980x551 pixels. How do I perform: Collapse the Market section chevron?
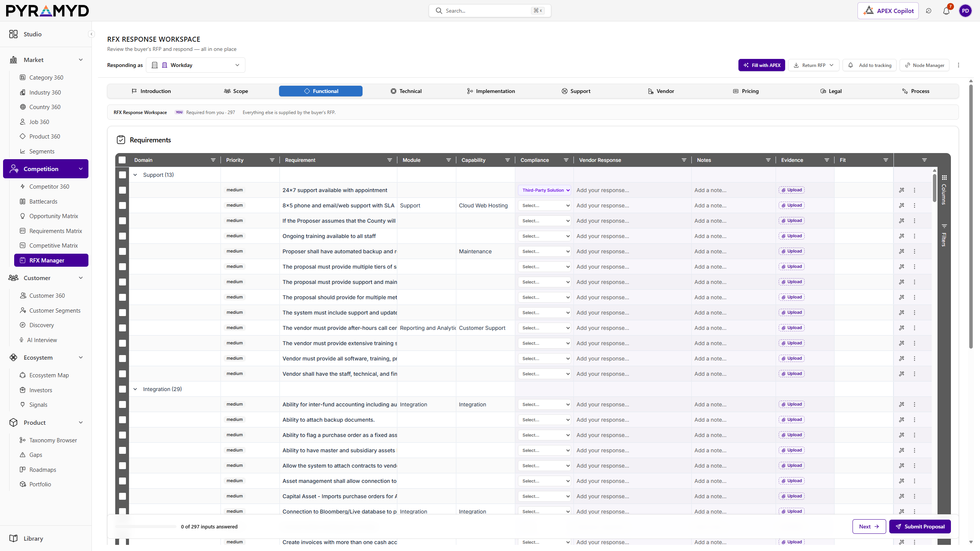81,60
